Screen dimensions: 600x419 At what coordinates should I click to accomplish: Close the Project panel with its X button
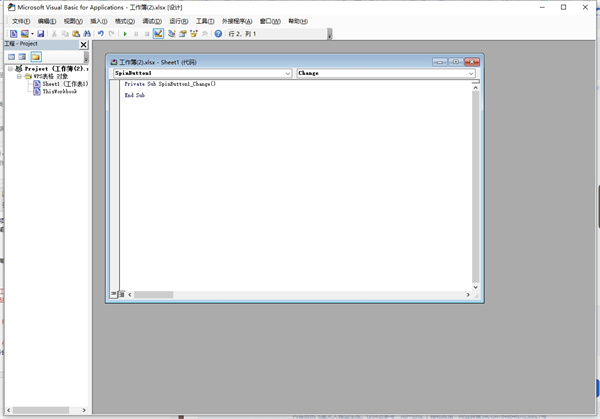tap(83, 45)
